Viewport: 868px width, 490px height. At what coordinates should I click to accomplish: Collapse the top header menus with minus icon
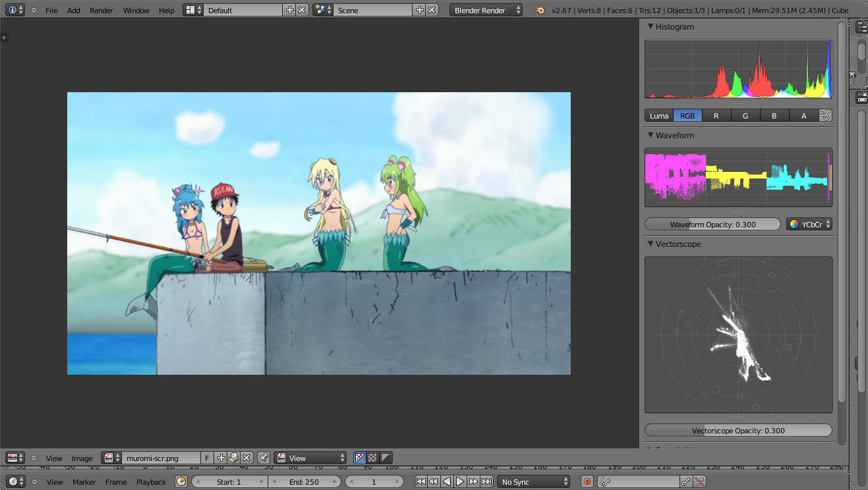click(34, 10)
